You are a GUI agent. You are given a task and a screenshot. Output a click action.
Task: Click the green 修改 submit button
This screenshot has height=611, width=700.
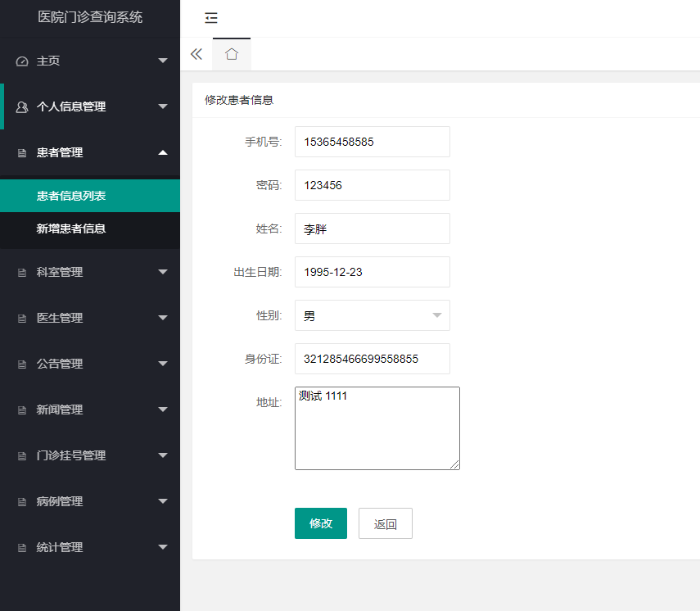pyautogui.click(x=321, y=523)
